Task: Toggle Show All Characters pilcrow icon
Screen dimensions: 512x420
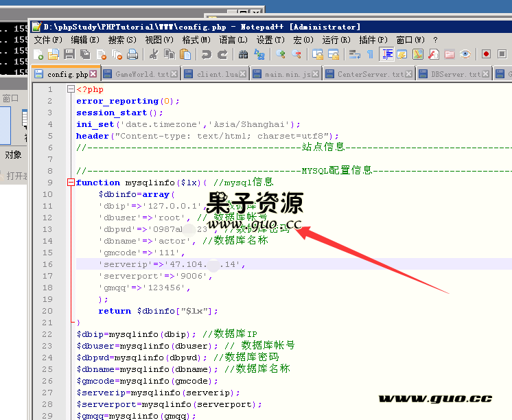Action: point(370,54)
